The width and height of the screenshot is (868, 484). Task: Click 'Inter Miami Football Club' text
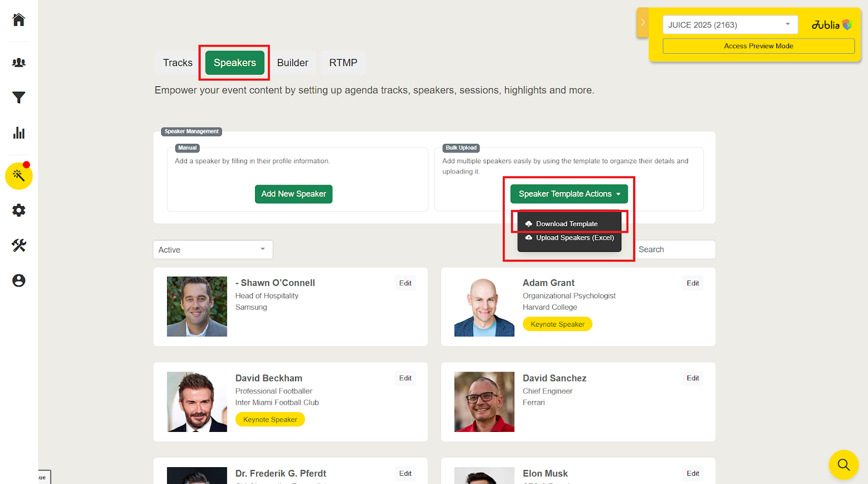click(x=277, y=403)
